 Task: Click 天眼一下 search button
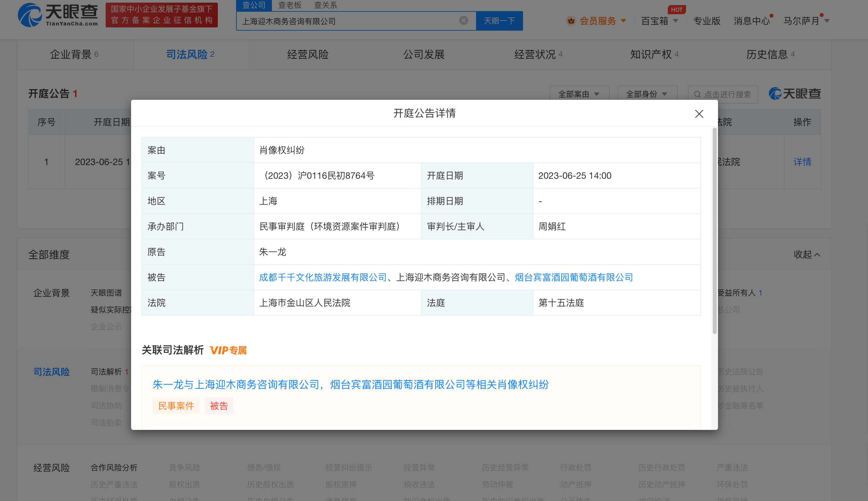click(499, 21)
